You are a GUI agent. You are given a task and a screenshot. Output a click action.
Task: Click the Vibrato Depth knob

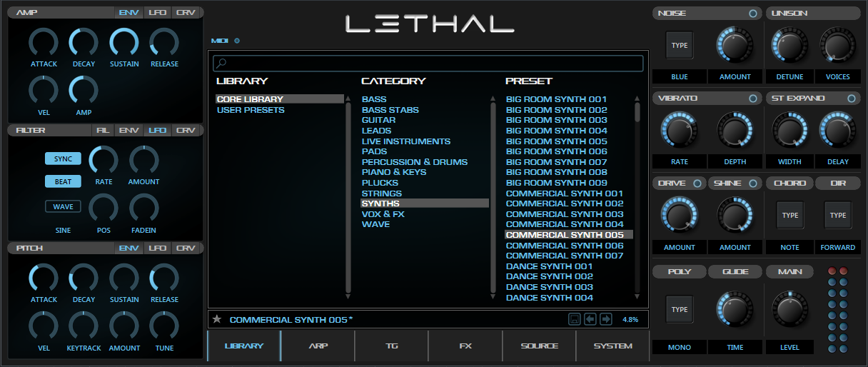(x=735, y=130)
